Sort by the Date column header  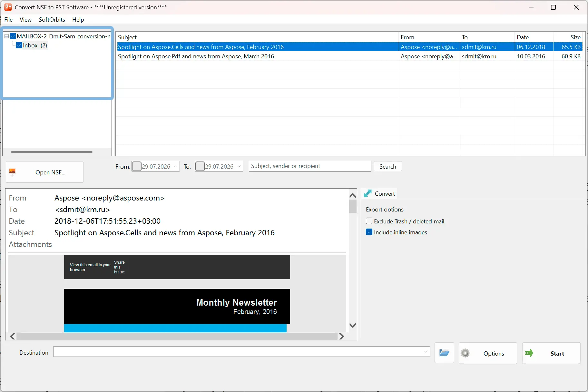tap(534, 37)
